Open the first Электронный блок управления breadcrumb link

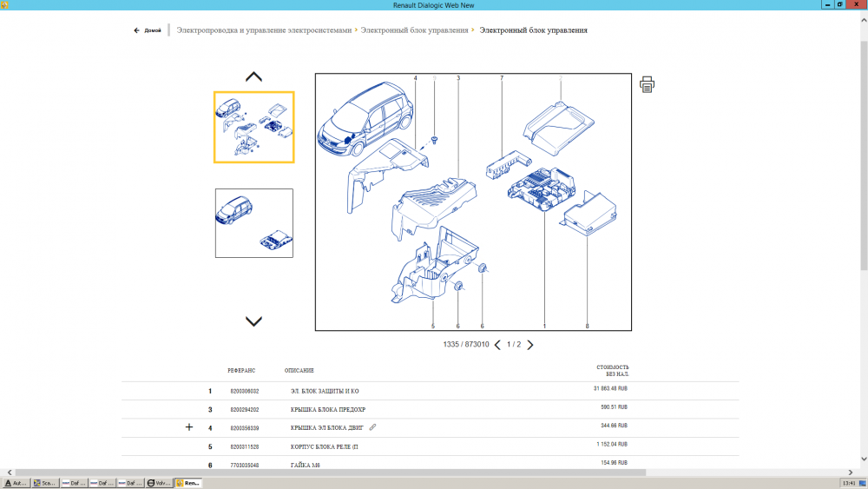414,30
